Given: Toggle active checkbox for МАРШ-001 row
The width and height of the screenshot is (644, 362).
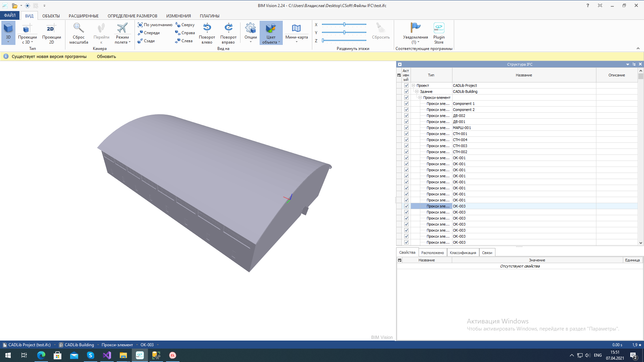Looking at the screenshot, I should [406, 128].
